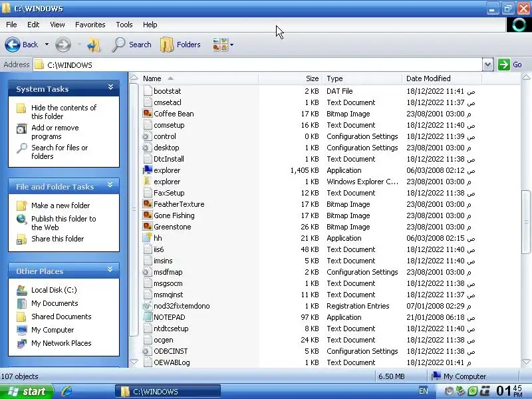Select the file named OEWABLog
The width and height of the screenshot is (532, 399).
point(172,362)
